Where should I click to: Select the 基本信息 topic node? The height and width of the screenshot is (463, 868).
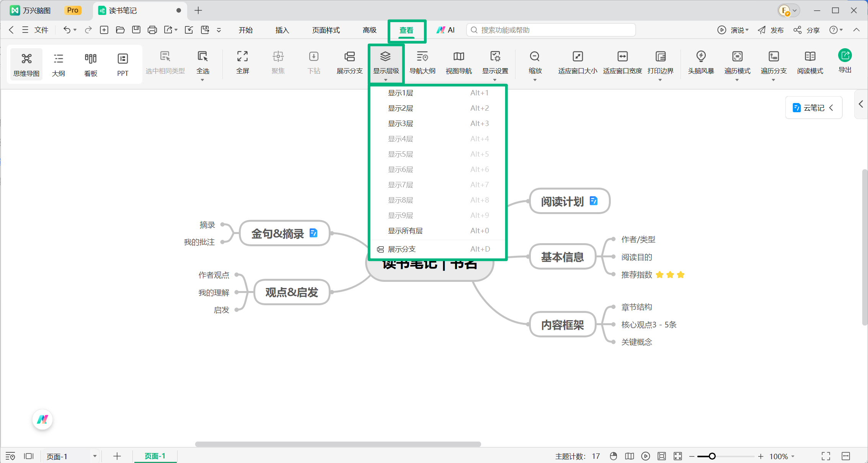tap(563, 257)
